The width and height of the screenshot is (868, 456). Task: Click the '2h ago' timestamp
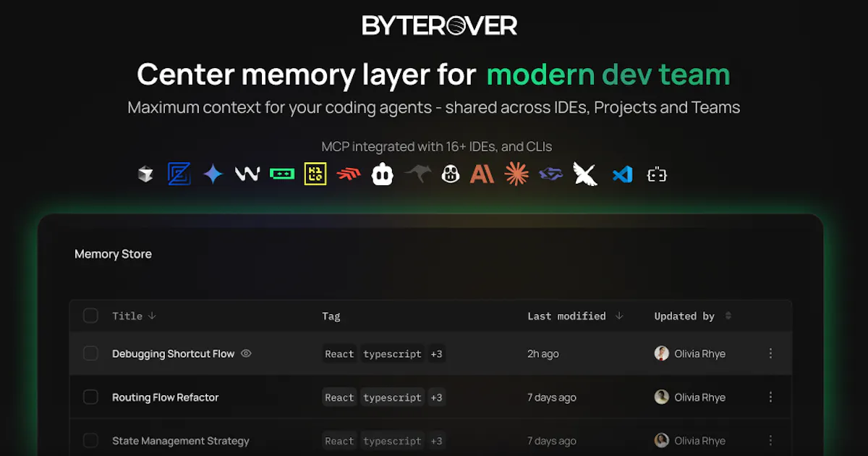[x=543, y=354]
